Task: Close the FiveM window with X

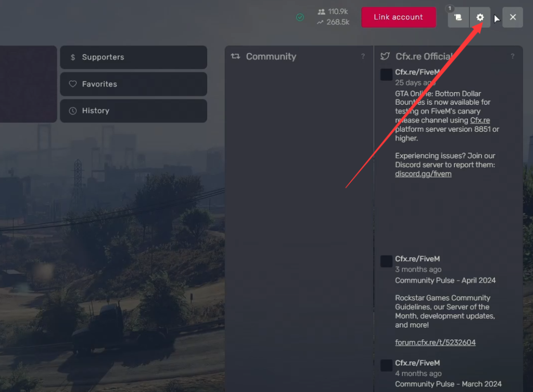Action: pyautogui.click(x=513, y=17)
